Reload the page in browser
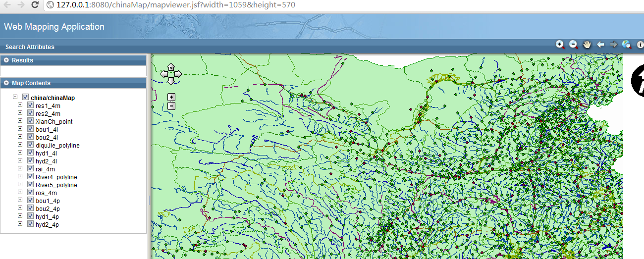 pos(35,5)
